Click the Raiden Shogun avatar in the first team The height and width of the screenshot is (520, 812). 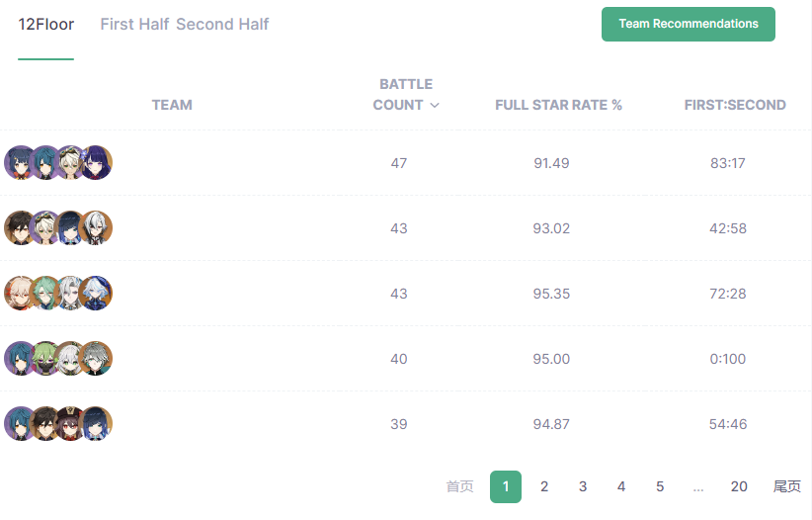click(x=96, y=163)
